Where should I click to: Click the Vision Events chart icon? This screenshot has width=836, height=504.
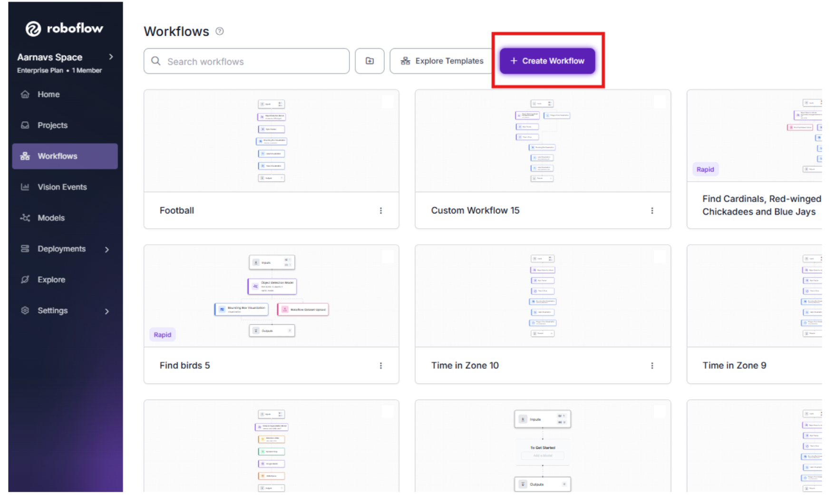tap(25, 187)
